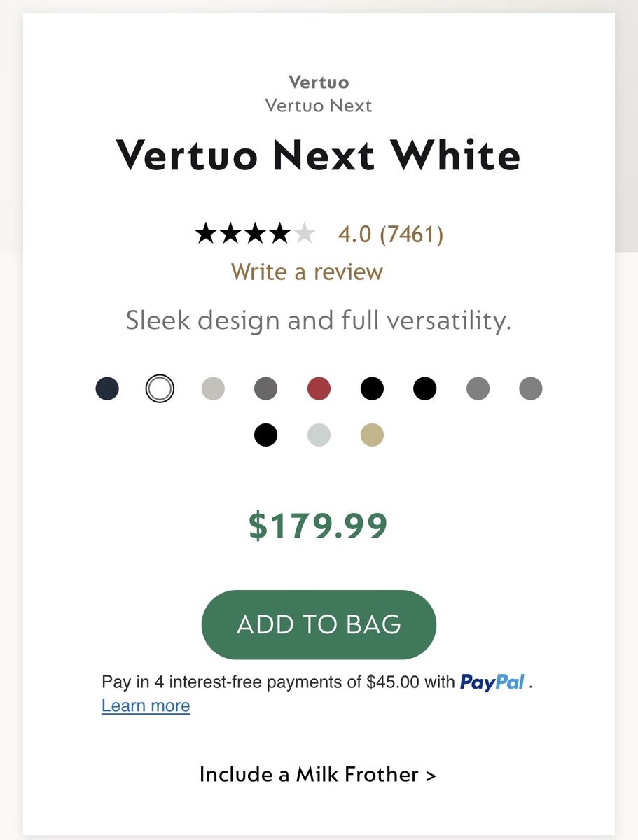638x840 pixels.
Task: Open the Vertuo Next subcategory label
Action: point(319,106)
